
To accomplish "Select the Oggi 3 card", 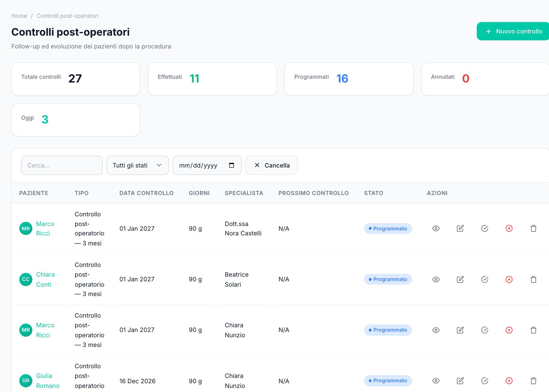I will pos(76,120).
